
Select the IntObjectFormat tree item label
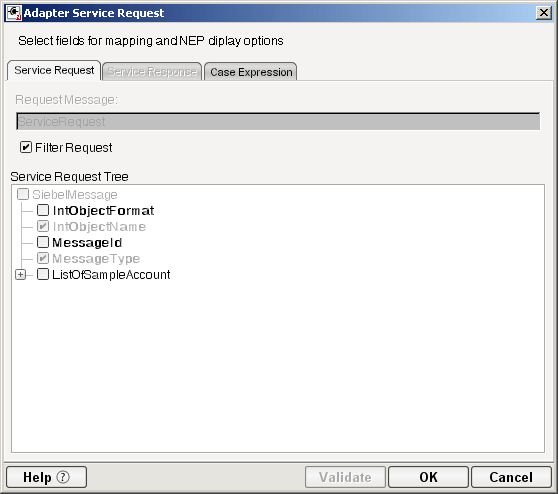103,211
